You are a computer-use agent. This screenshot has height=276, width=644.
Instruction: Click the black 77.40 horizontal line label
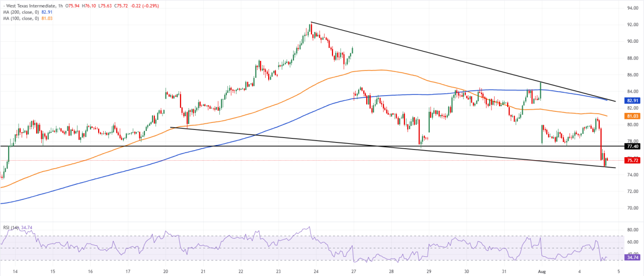tap(632, 146)
